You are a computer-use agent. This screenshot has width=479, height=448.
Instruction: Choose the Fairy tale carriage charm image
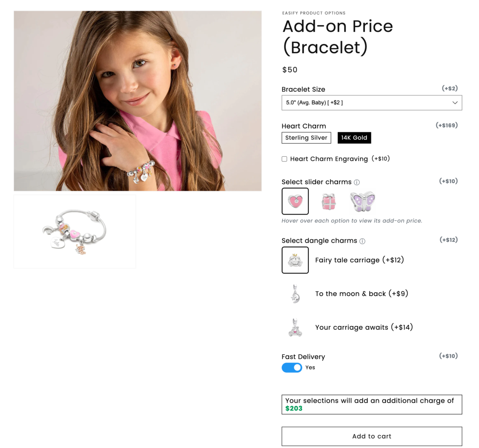(295, 260)
